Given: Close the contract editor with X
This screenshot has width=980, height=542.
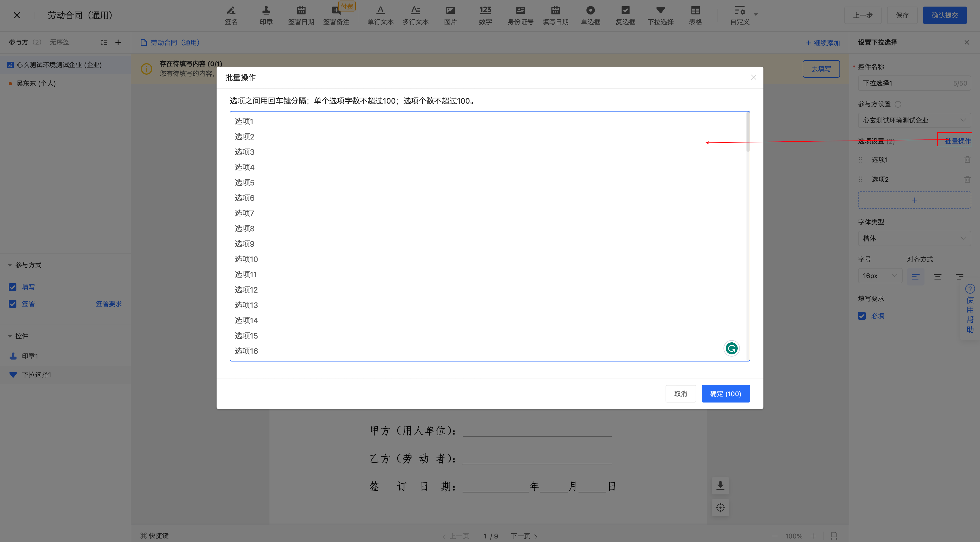Looking at the screenshot, I should pyautogui.click(x=17, y=15).
